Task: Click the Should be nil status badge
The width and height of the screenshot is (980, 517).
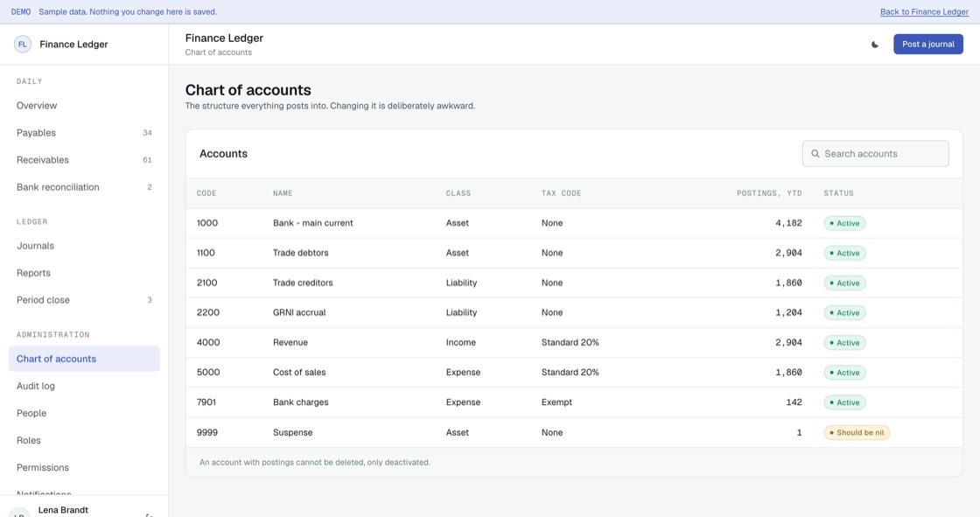Action: [x=857, y=433]
